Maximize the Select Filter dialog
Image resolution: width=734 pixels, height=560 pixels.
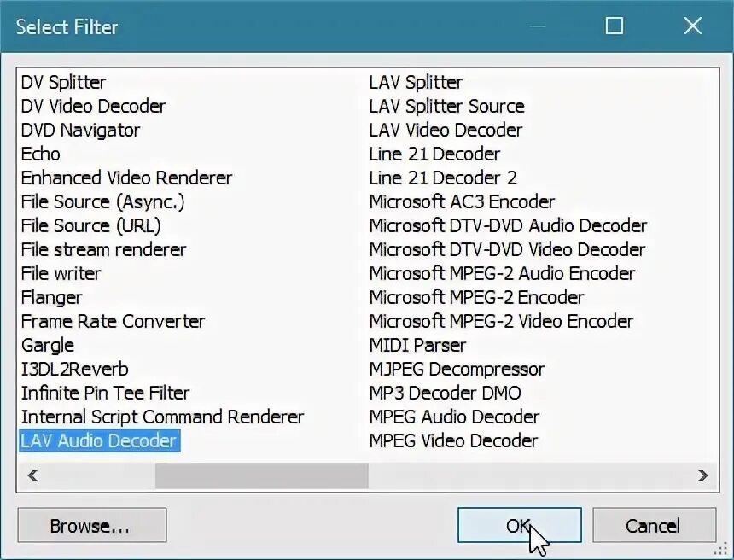click(x=615, y=26)
